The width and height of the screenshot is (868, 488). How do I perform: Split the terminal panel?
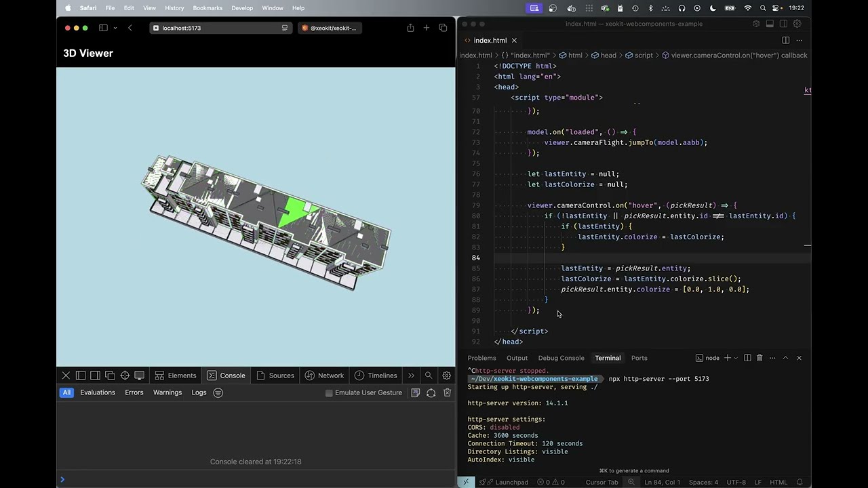coord(747,358)
